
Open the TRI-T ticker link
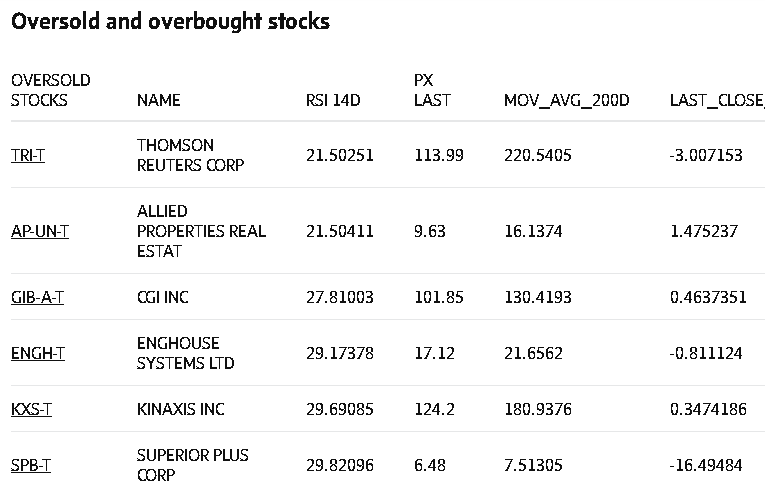click(28, 155)
